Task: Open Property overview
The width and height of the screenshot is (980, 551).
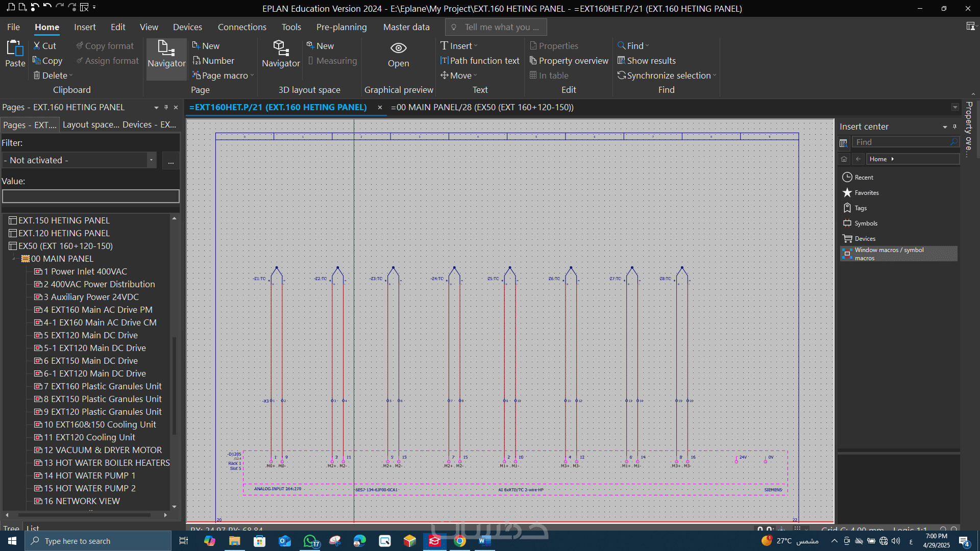Action: [569, 61]
